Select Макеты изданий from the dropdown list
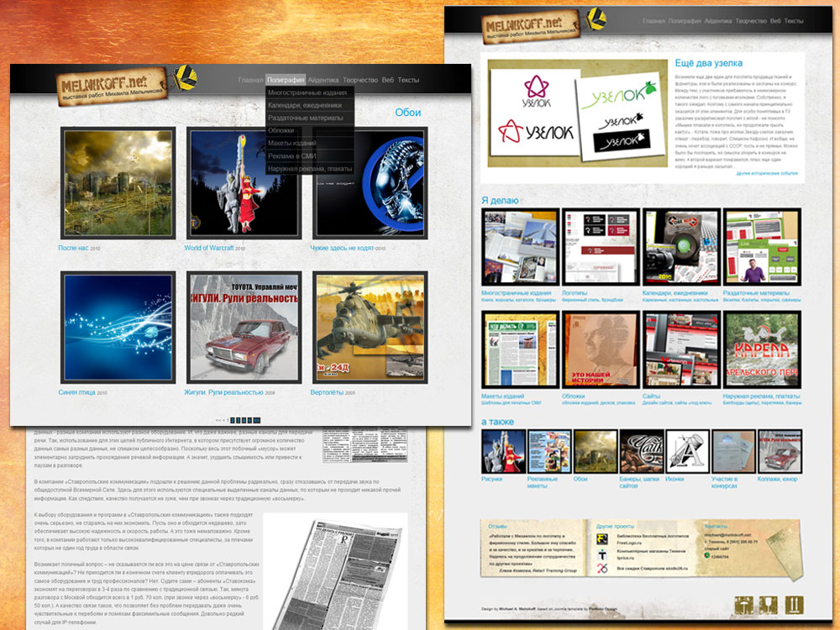The height and width of the screenshot is (630, 840). [x=310, y=143]
